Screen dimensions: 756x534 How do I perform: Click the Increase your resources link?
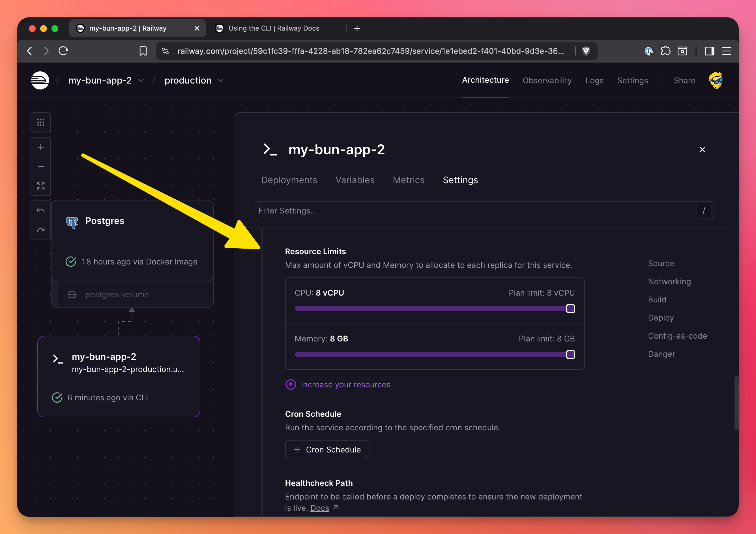(345, 385)
